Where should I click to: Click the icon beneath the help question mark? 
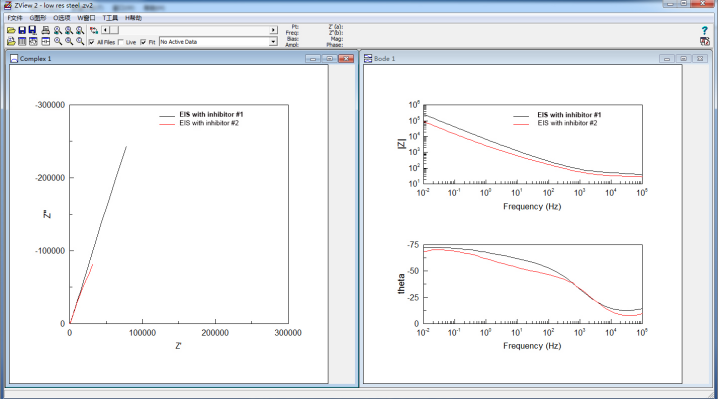point(704,41)
